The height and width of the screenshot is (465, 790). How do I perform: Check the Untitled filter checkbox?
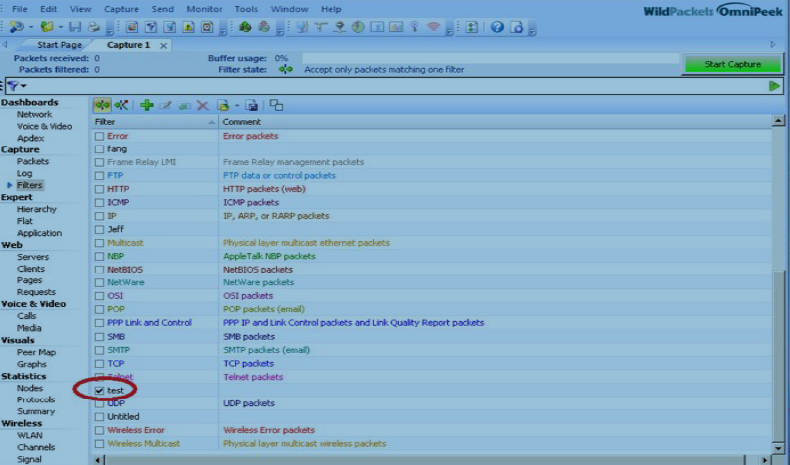(x=99, y=417)
